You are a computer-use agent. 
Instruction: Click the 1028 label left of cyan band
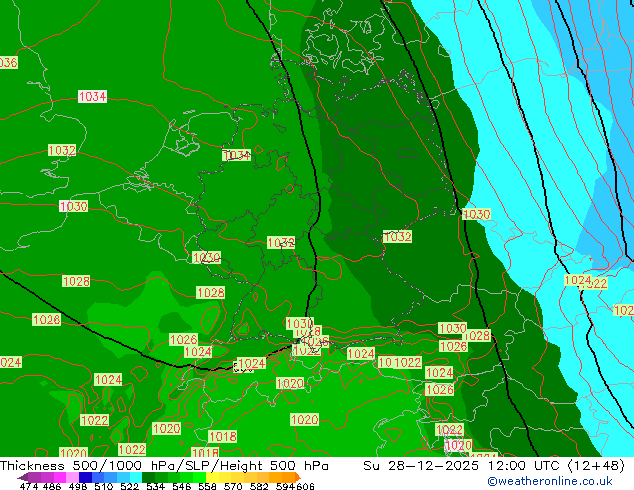coord(477,336)
